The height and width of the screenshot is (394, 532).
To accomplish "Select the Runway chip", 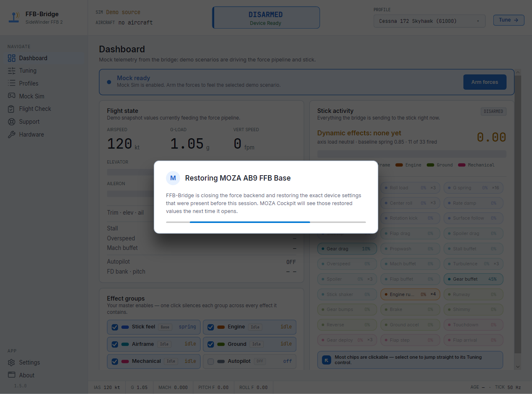I will pos(473,294).
